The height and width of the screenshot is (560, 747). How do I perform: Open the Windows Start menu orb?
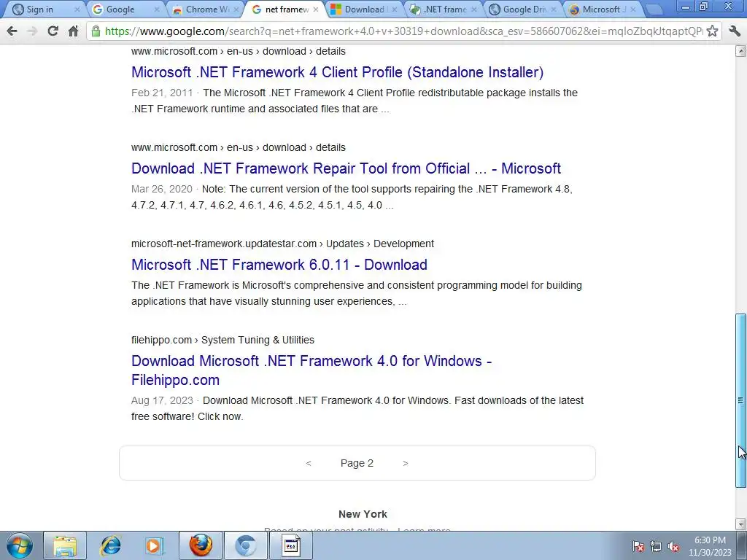tap(20, 545)
